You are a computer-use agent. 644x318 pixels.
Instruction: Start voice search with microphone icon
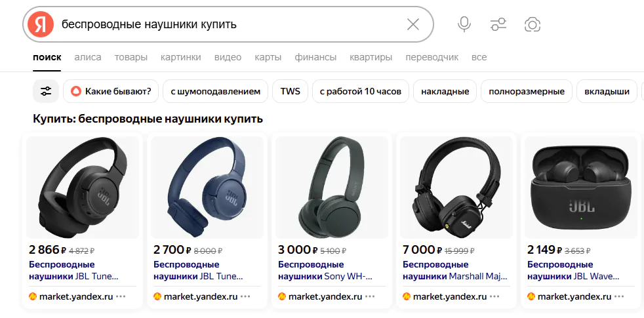coord(464,25)
